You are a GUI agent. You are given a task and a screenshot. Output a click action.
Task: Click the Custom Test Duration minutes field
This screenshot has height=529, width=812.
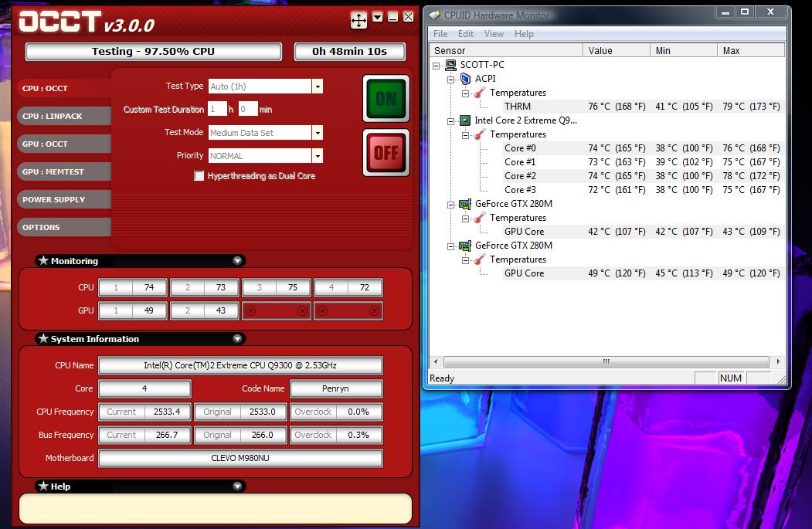(248, 109)
